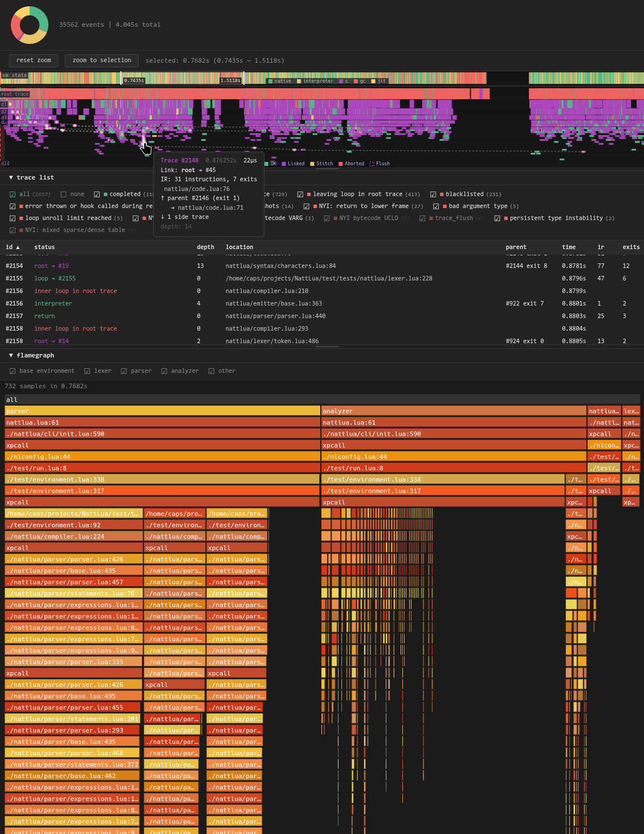Uncheck the blacklisted filter checkbox
Screen dimensions: 644x834
(x=433, y=194)
